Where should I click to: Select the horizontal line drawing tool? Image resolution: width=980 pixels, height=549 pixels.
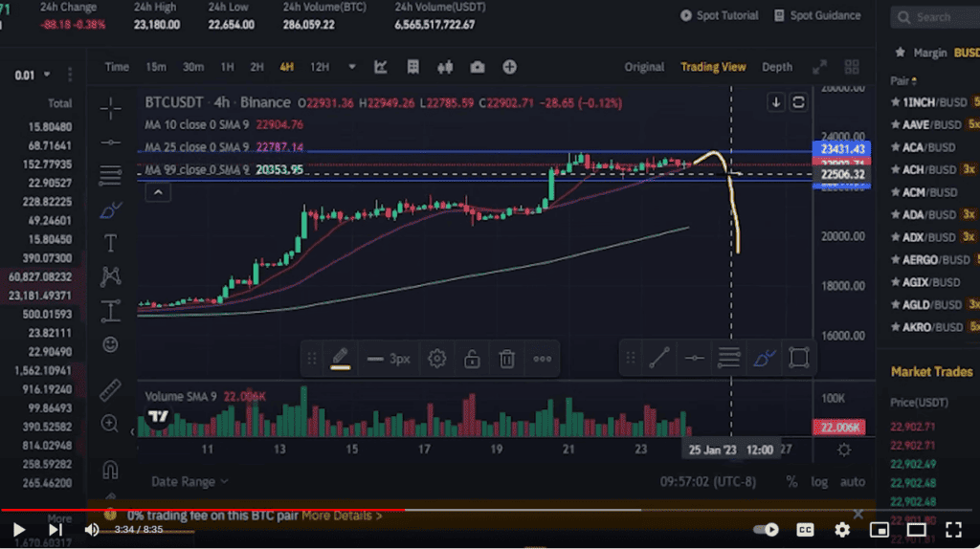(111, 143)
